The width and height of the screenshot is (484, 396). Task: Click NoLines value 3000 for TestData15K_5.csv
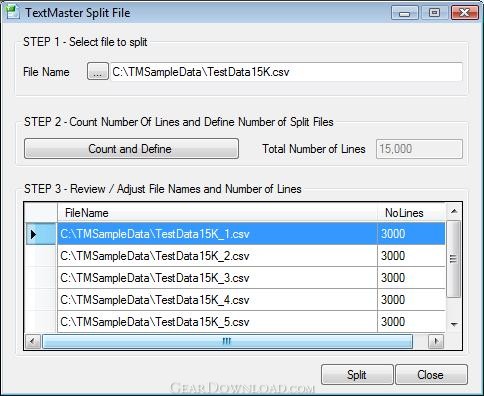click(411, 322)
